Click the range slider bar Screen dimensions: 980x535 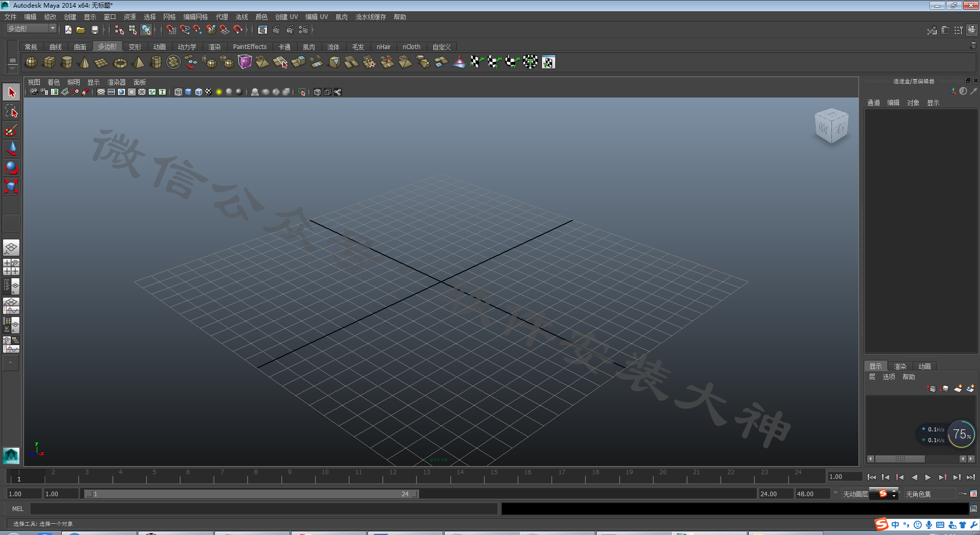pos(251,494)
